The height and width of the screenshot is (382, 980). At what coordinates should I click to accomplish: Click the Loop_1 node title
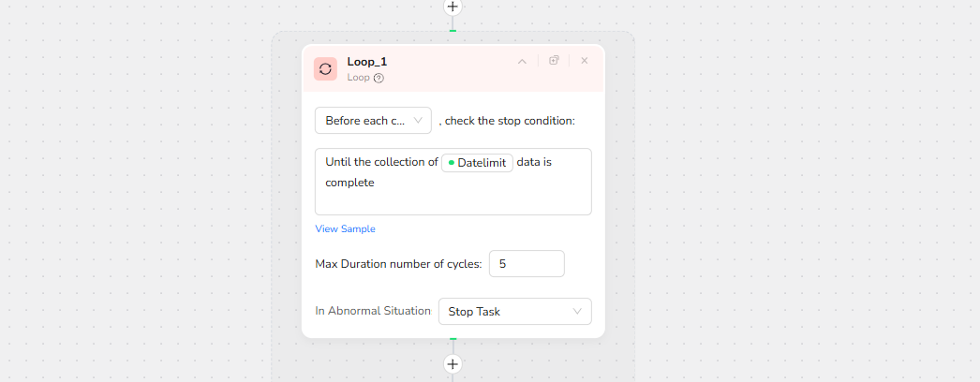367,62
